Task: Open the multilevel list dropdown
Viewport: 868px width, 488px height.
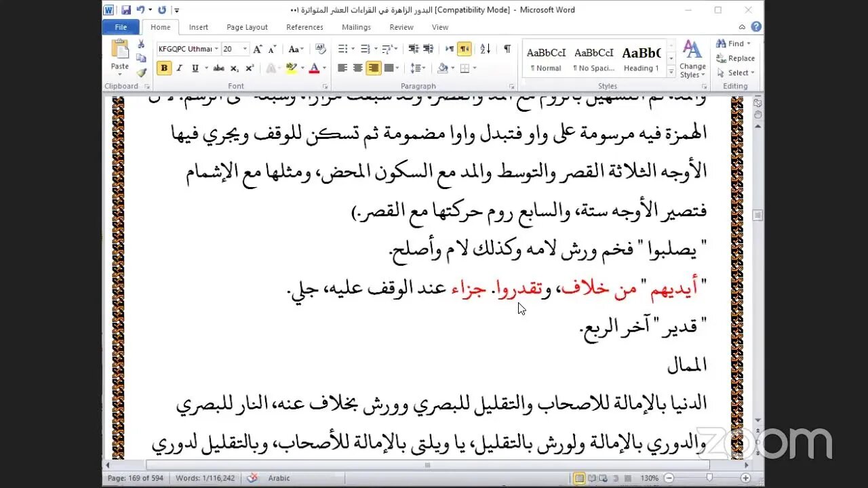Action: [396, 49]
